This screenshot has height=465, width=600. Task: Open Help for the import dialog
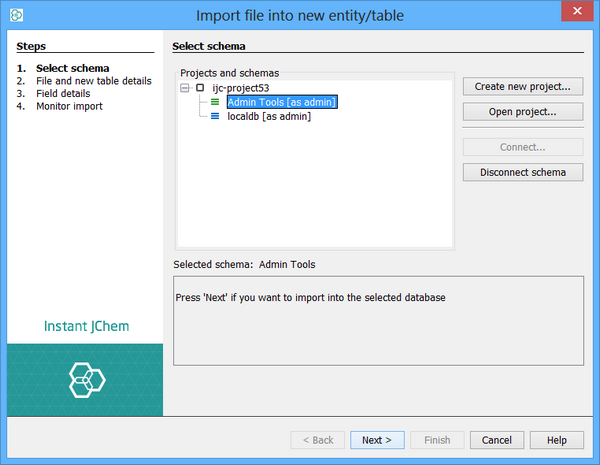tap(557, 440)
